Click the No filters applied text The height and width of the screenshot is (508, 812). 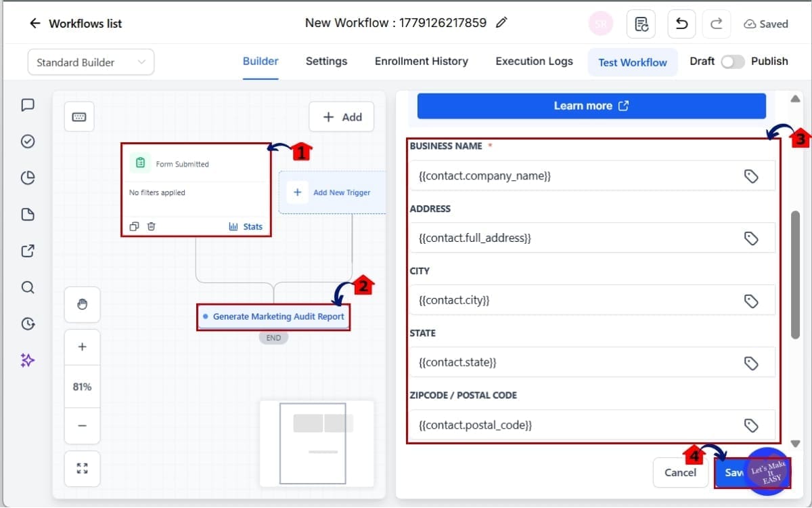coord(157,192)
